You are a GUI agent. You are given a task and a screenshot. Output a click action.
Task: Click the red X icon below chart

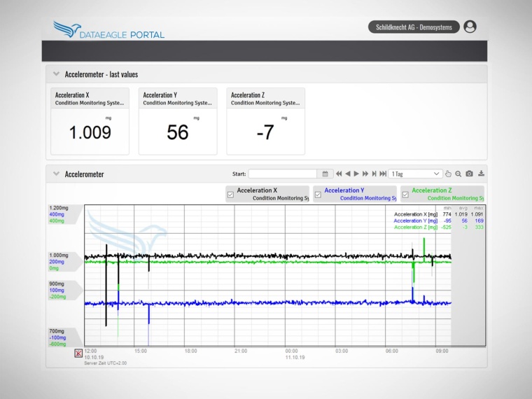[x=78, y=353]
